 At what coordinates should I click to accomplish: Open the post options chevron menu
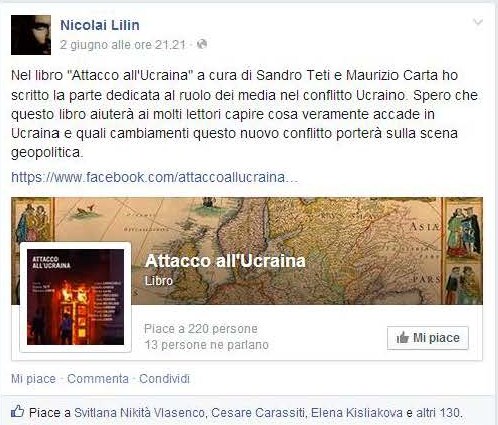[x=478, y=22]
